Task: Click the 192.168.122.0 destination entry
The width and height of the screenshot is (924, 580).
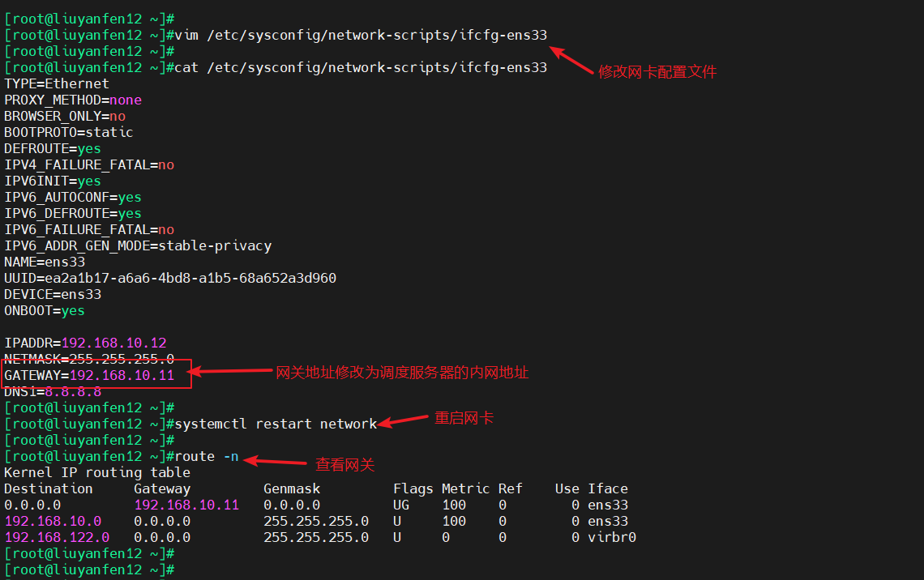Action: (x=57, y=537)
